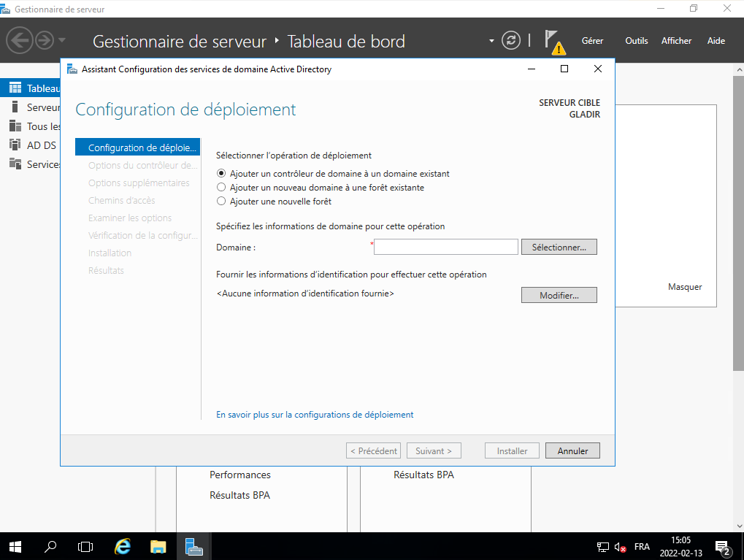Viewport: 744px width, 560px height.
Task: Select the Configuration de déploiement wizard step
Action: click(137, 147)
